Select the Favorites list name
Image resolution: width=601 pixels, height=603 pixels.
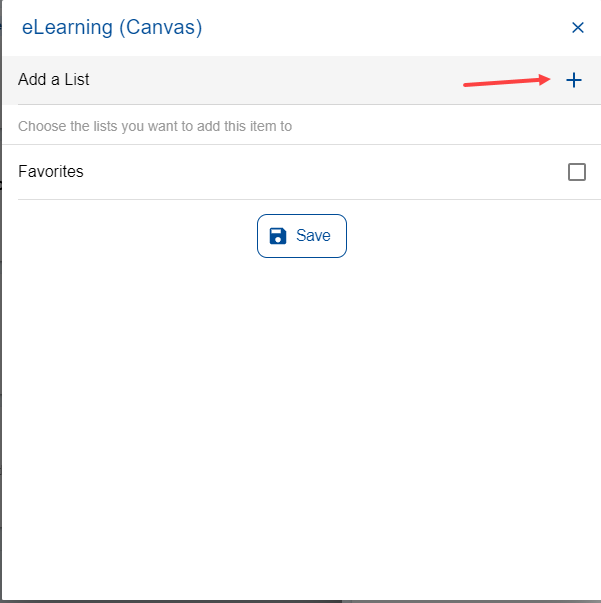51,172
